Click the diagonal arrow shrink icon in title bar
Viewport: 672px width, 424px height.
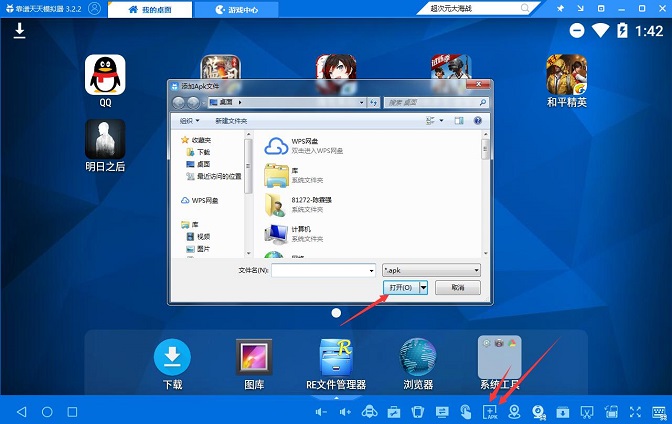[x=580, y=9]
